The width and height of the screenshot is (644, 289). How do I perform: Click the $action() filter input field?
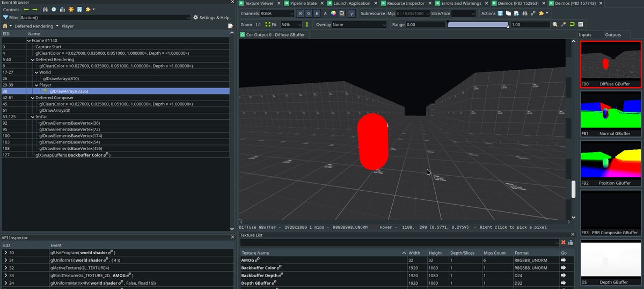[x=105, y=18]
